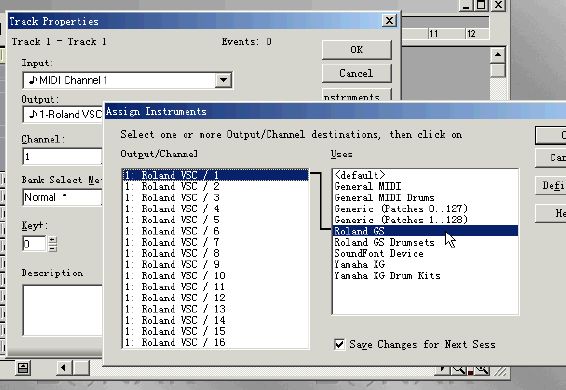This screenshot has width=566, height=390.
Task: Click measure 11 on the timeline ruler
Action: (434, 34)
